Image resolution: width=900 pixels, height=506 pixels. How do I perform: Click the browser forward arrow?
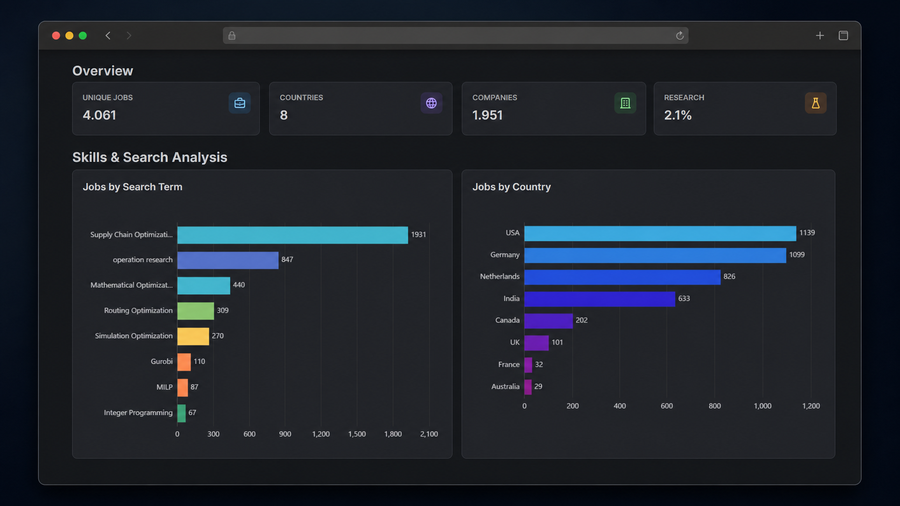pyautogui.click(x=129, y=36)
